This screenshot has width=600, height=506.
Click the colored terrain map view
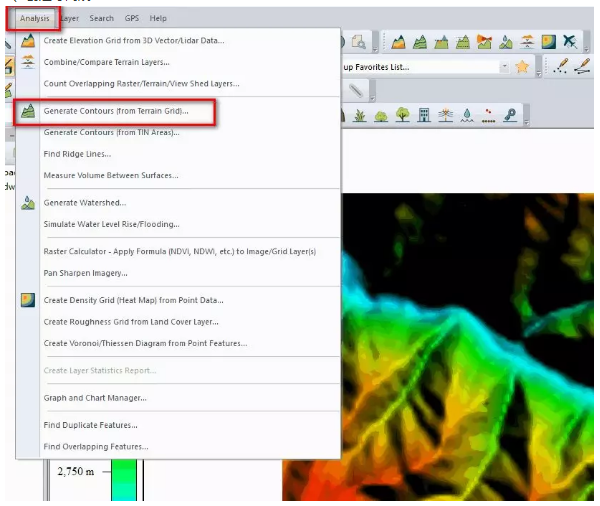coord(467,346)
